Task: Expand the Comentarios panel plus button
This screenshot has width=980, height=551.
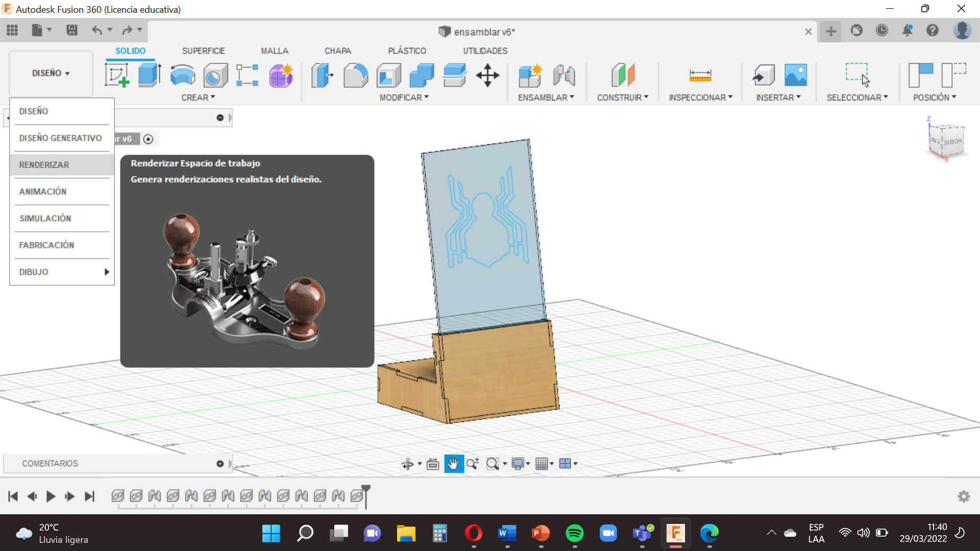Action: (220, 464)
